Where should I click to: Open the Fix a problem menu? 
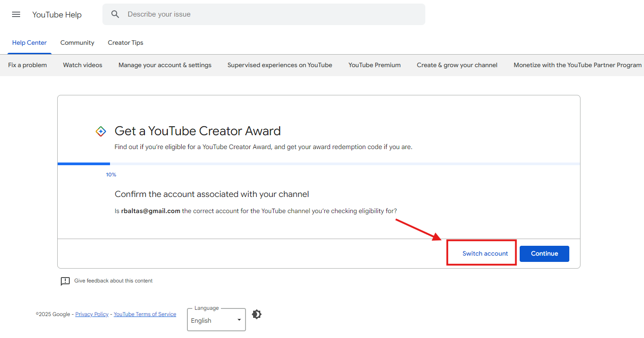point(27,65)
